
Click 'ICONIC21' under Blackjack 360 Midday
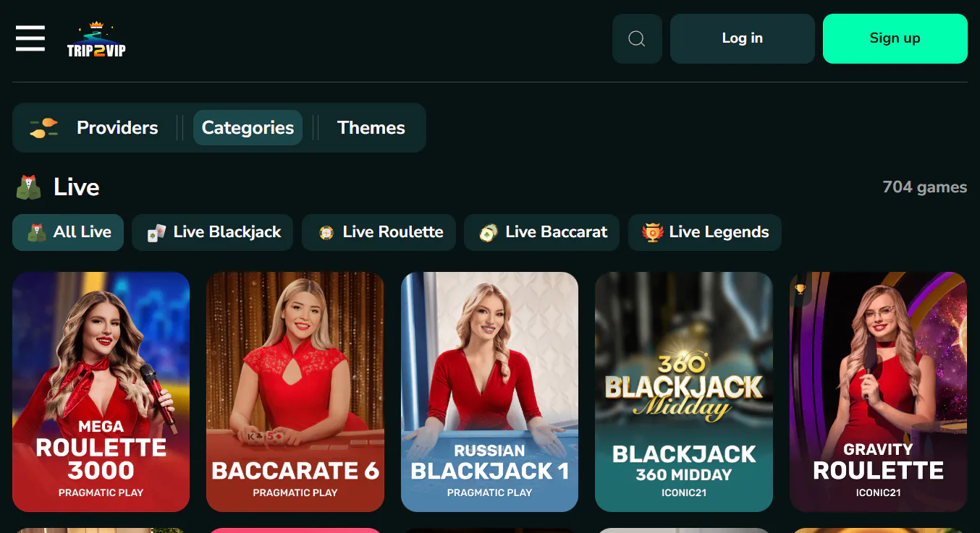(x=684, y=493)
